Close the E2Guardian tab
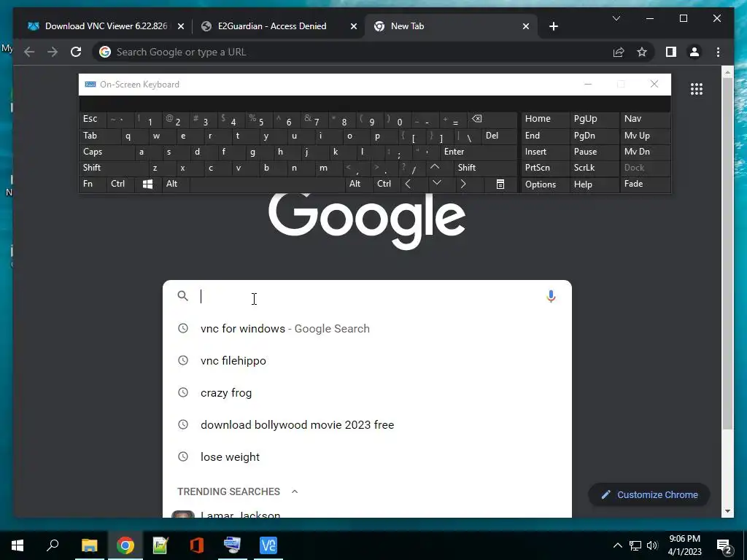The width and height of the screenshot is (747, 560). pyautogui.click(x=354, y=26)
